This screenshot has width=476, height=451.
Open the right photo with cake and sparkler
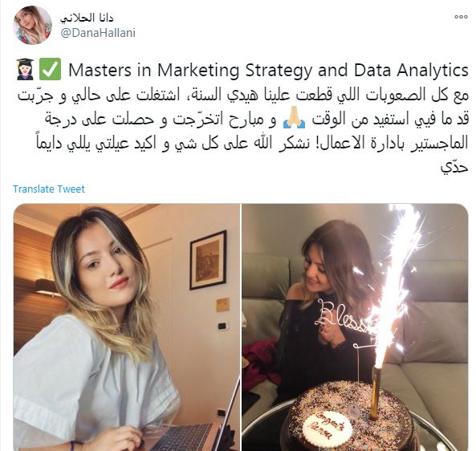[x=355, y=327]
